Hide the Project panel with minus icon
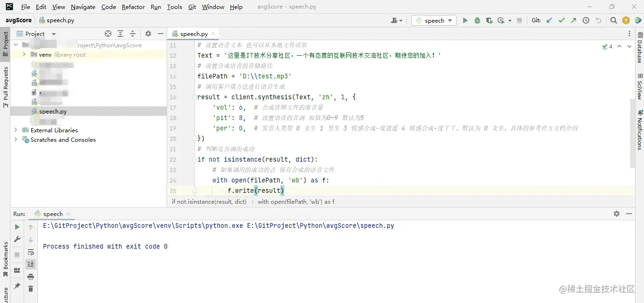This screenshot has height=303, width=644. [x=160, y=34]
